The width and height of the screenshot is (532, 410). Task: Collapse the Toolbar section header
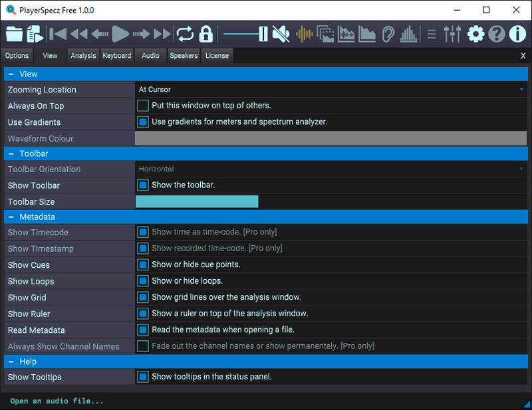(x=11, y=154)
